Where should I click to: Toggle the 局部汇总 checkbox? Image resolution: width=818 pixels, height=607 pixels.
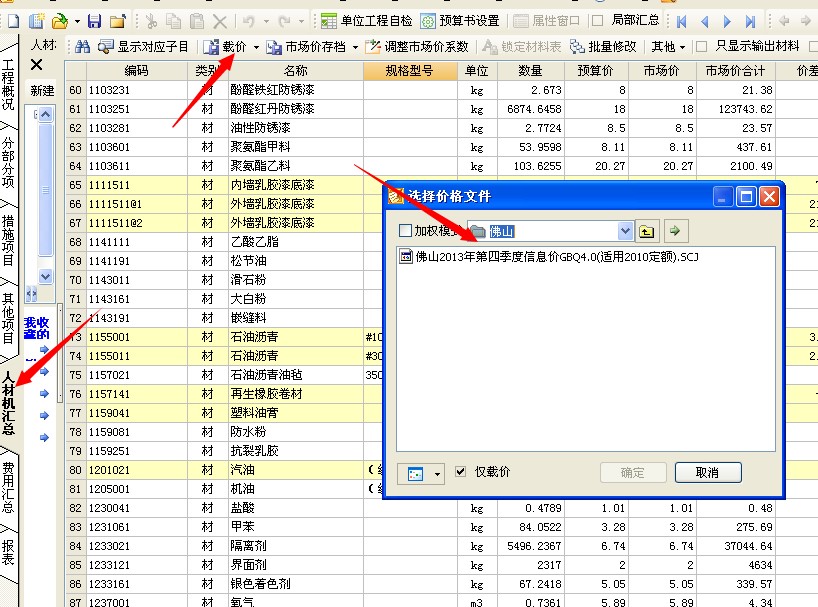(x=598, y=21)
